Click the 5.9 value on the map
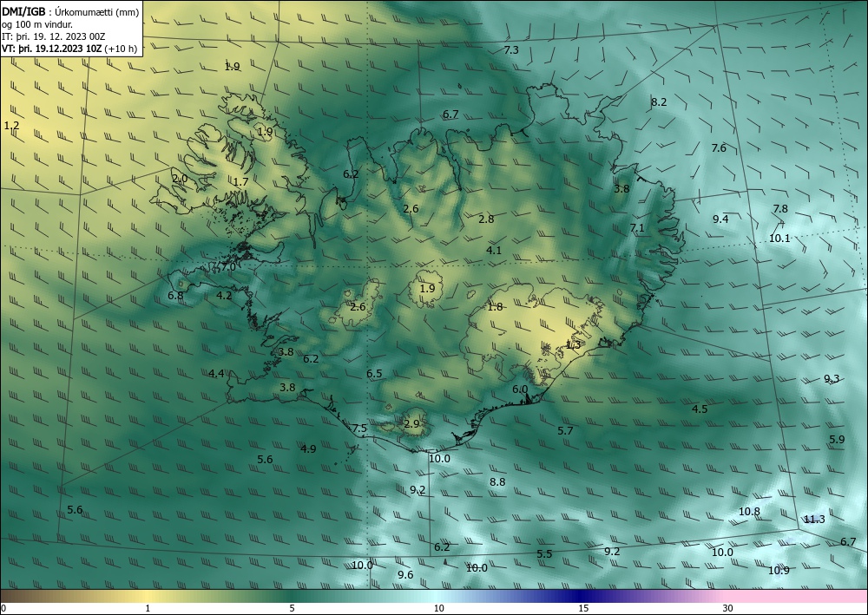Screen dimensions: 868x615 (837, 439)
